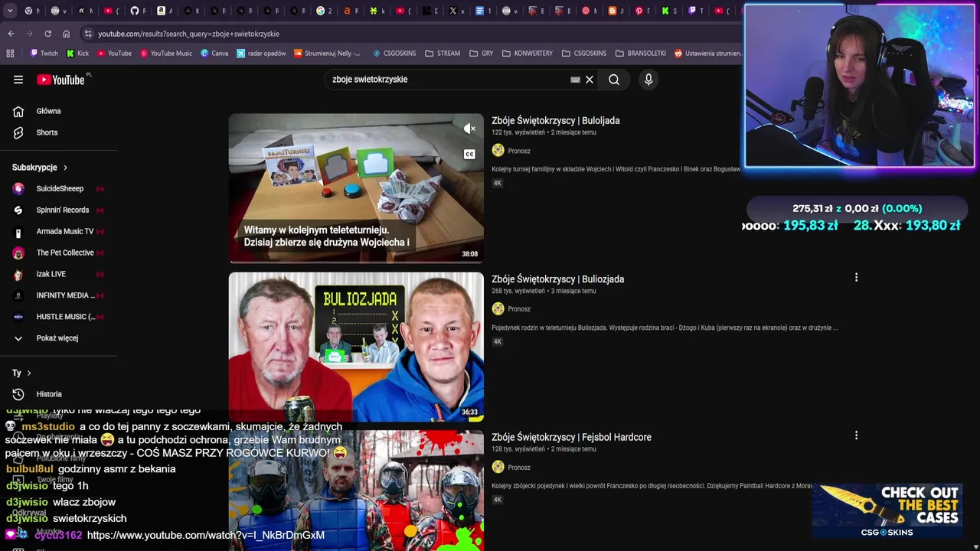The width and height of the screenshot is (980, 551).
Task: Open the browser apps grid icon
Action: pyautogui.click(x=10, y=54)
